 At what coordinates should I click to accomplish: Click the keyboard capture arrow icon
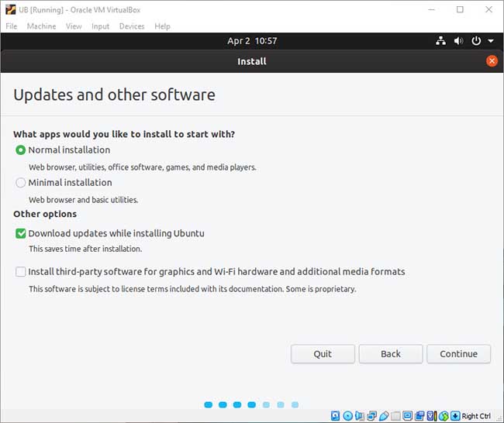[x=455, y=416]
